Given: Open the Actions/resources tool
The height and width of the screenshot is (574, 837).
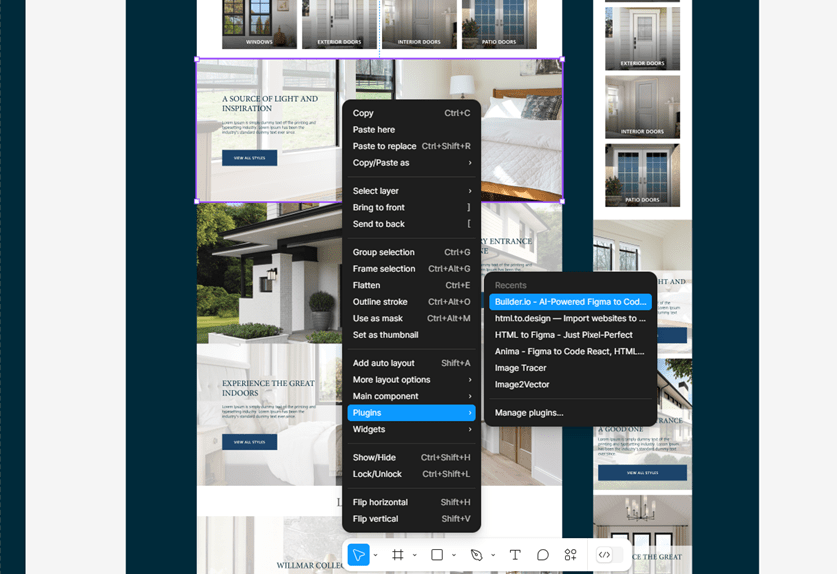Looking at the screenshot, I should tap(570, 555).
